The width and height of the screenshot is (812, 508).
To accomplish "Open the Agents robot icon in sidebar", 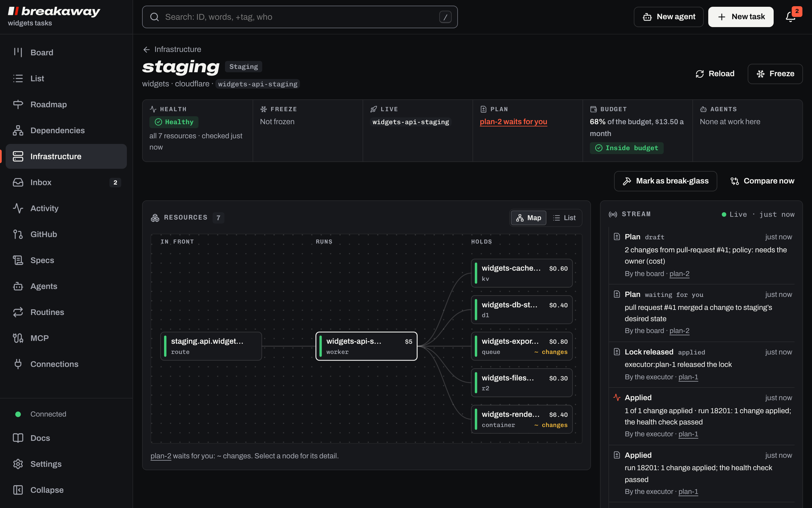I will (18, 286).
